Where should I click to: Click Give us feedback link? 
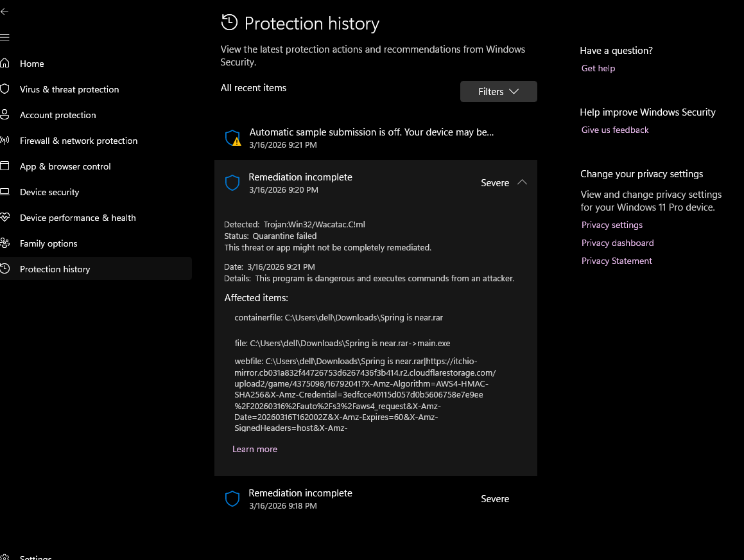coord(615,130)
